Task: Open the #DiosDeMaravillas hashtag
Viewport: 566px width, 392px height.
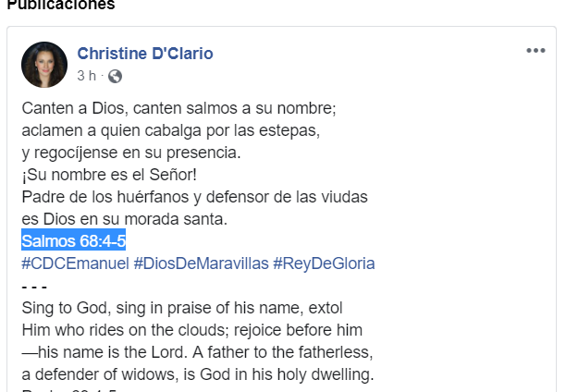Action: [x=201, y=263]
